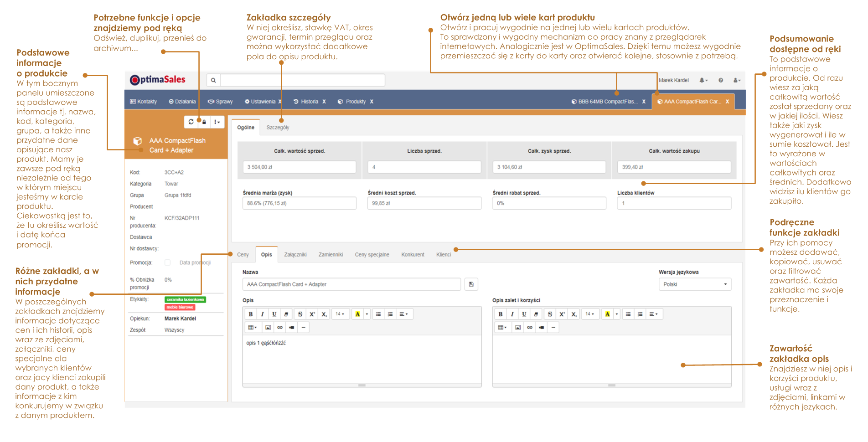Click the Opis text area containing opis 1
Screen dimensions: 868x442
362,360
